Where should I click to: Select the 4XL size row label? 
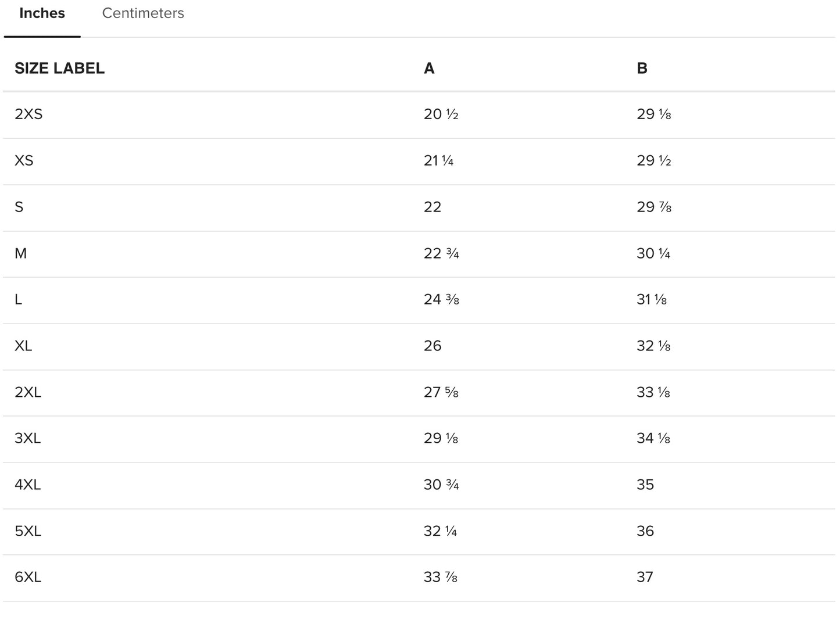[x=28, y=485]
